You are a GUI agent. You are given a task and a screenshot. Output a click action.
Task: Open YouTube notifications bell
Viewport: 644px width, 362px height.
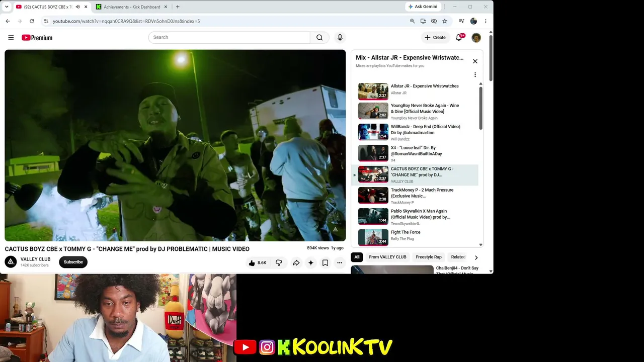pyautogui.click(x=459, y=38)
